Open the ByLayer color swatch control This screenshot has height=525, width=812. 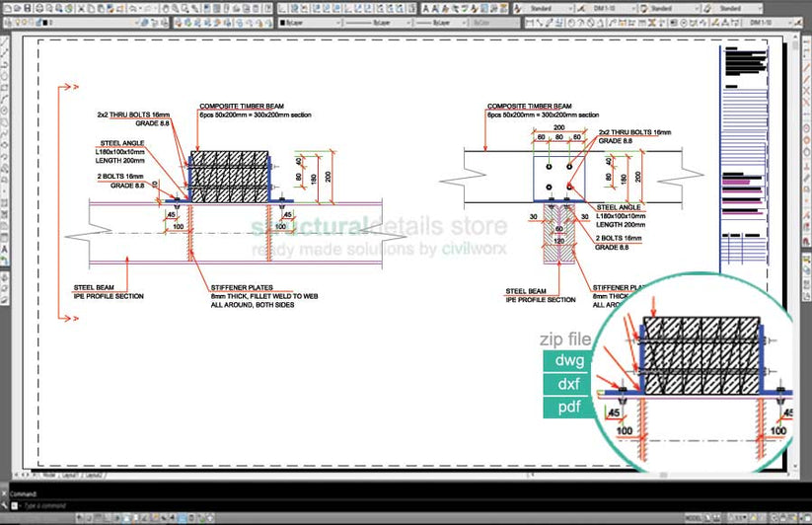point(304,20)
